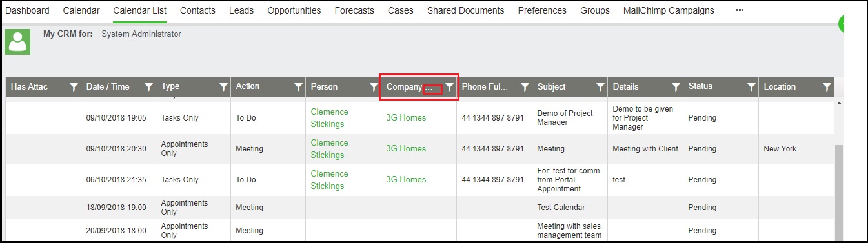Image resolution: width=868 pixels, height=243 pixels.
Task: Go to MailChimp Campaigns tab
Action: [x=669, y=10]
